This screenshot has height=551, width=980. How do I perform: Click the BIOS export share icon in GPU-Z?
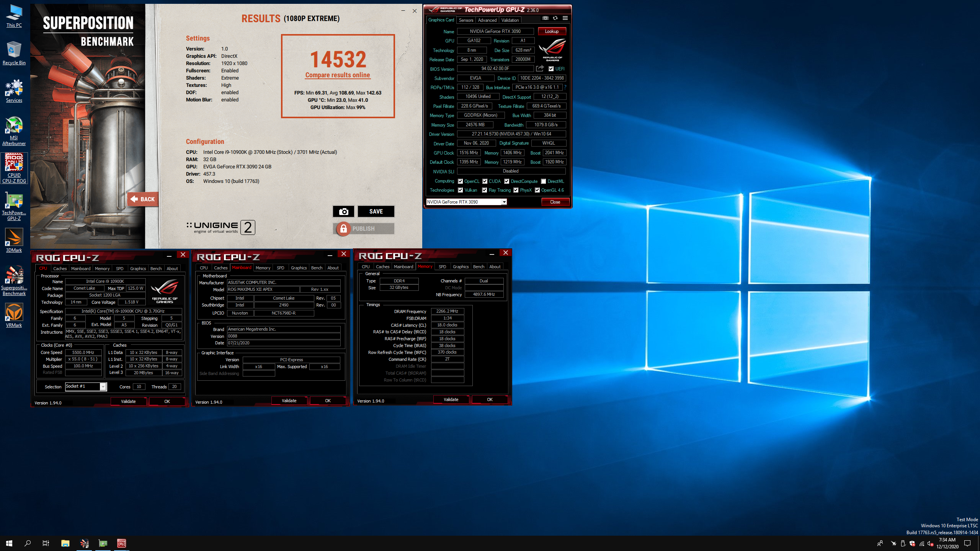540,68
